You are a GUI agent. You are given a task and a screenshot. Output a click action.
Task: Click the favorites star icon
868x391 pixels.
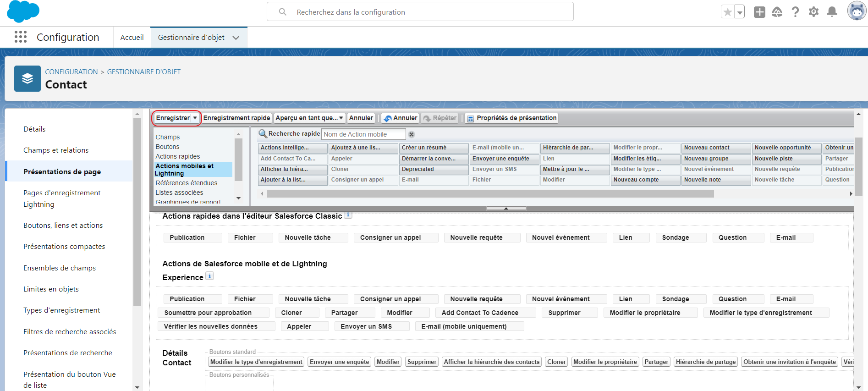pyautogui.click(x=727, y=12)
